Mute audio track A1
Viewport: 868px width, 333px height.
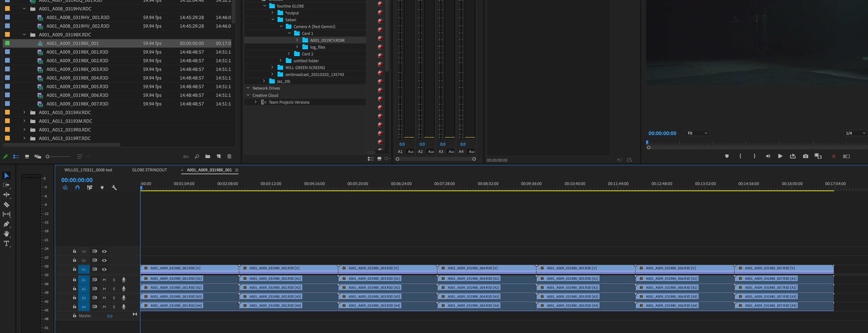tap(104, 280)
